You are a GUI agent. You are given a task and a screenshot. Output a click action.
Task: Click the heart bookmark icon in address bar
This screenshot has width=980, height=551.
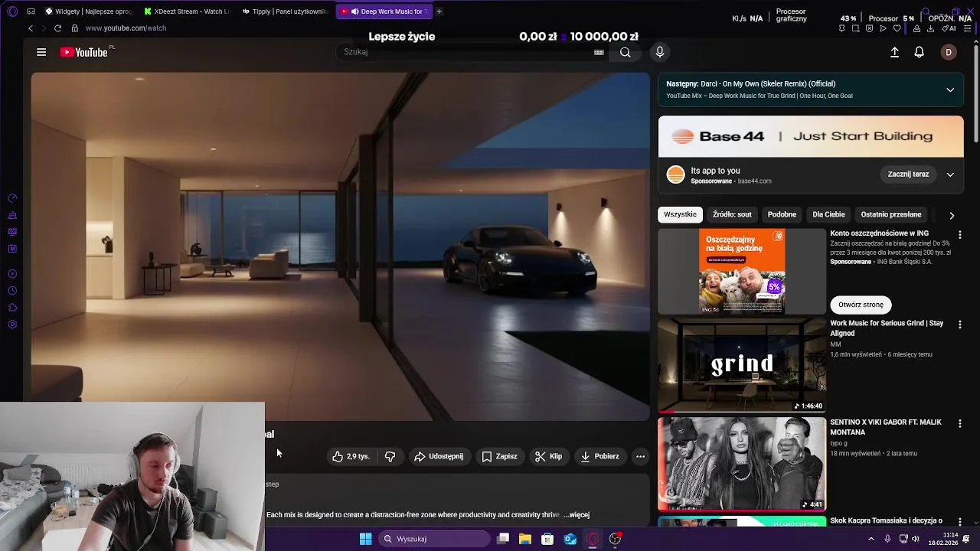(897, 28)
